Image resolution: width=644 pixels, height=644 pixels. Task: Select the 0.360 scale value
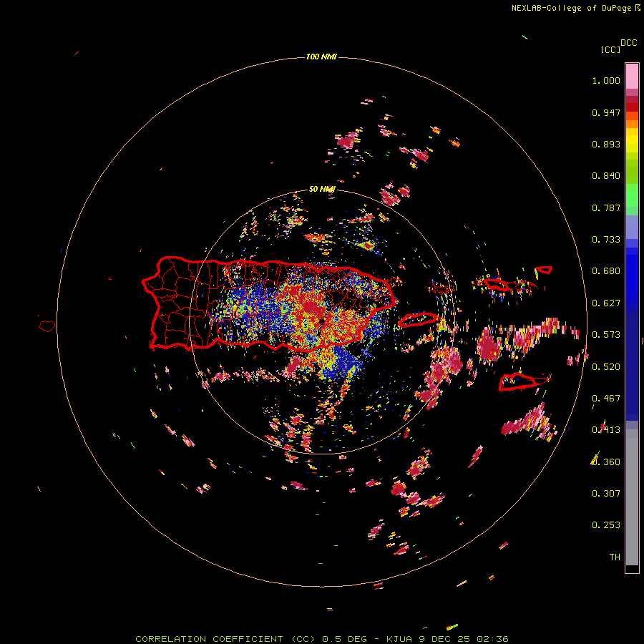coord(606,462)
